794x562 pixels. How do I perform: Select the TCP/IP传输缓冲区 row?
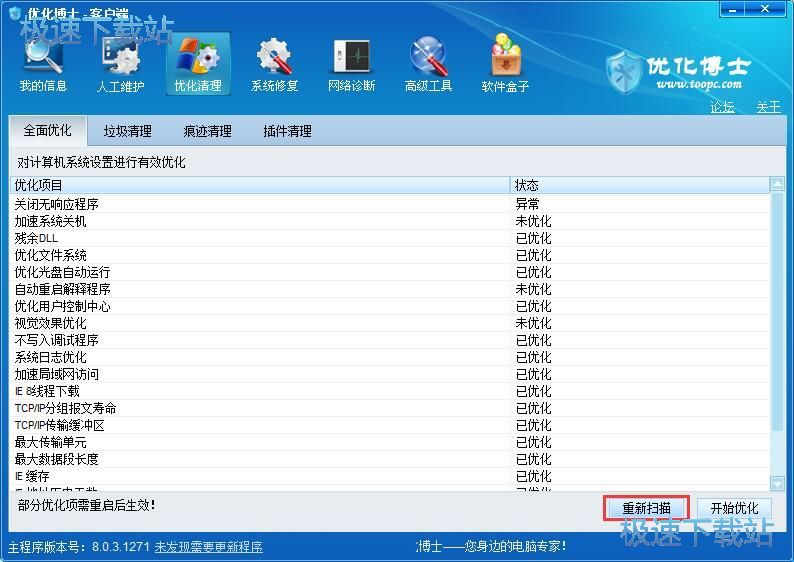pos(389,425)
